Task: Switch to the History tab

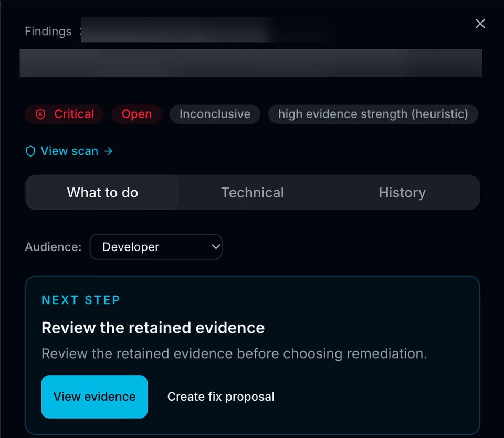Action: pos(402,193)
